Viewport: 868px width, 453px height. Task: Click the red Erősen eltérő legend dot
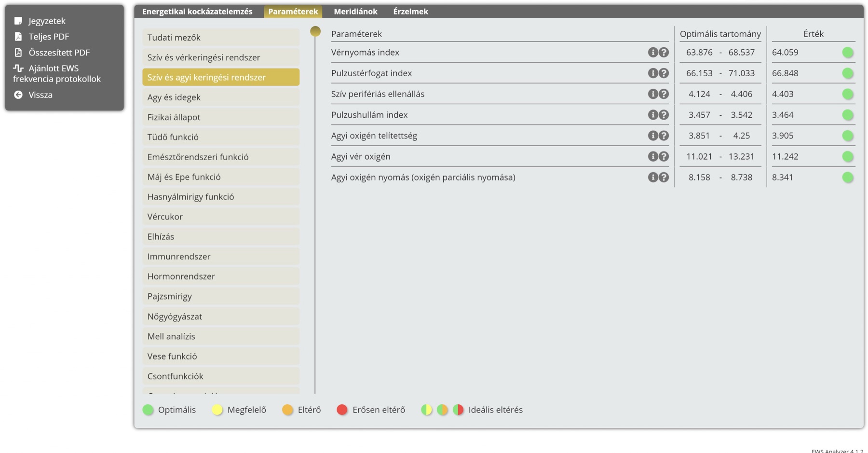(342, 410)
